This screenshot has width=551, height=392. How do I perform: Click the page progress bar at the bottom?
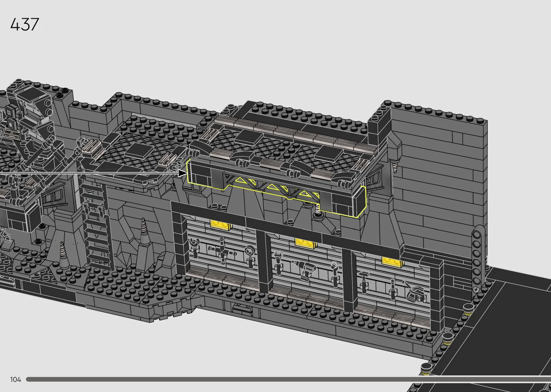point(288,379)
